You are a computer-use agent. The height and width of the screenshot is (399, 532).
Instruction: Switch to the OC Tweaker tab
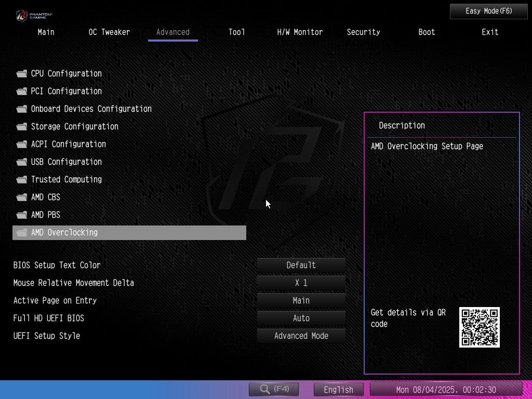pyautogui.click(x=109, y=32)
